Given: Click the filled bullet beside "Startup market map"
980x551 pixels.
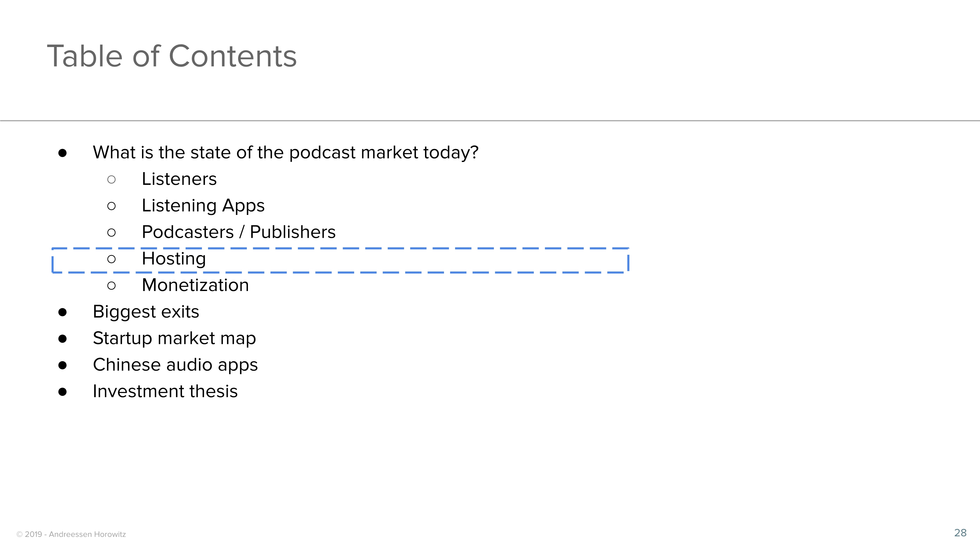Looking at the screenshot, I should click(x=63, y=339).
